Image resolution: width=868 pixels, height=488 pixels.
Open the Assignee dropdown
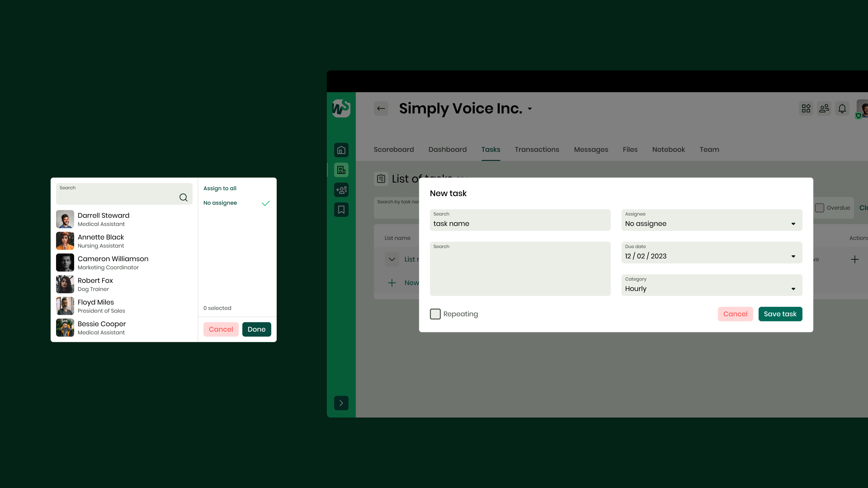tap(712, 220)
